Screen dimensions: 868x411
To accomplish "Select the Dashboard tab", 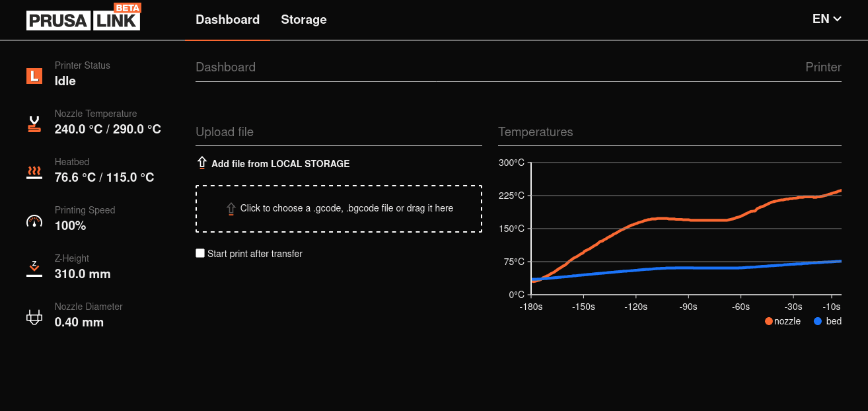I will coord(227,20).
